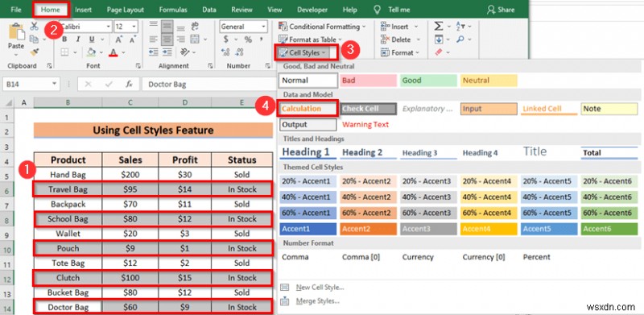Click Merge Styles... option

[x=311, y=301]
